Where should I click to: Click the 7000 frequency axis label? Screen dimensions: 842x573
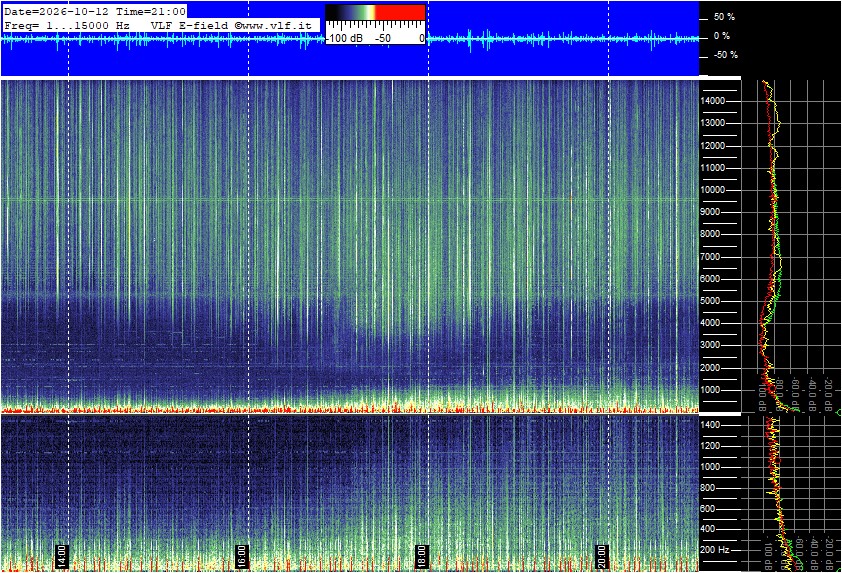710,257
